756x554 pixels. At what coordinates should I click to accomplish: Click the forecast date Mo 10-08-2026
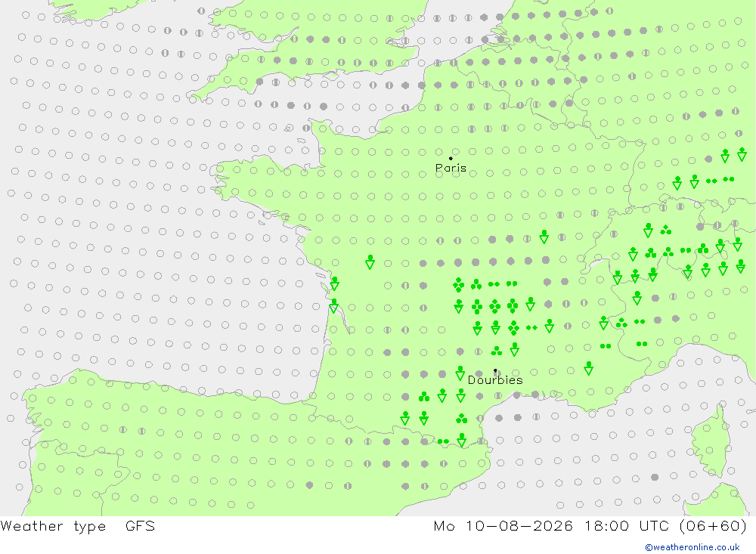pyautogui.click(x=503, y=526)
